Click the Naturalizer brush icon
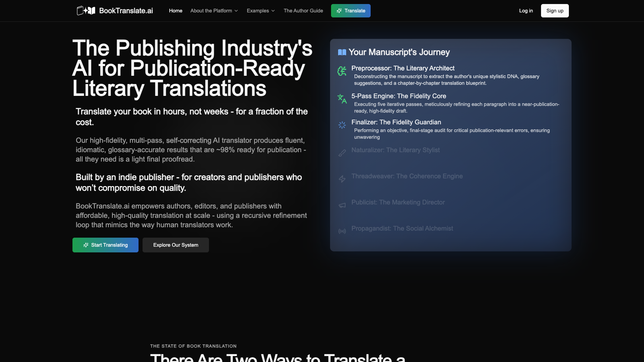 pyautogui.click(x=342, y=153)
